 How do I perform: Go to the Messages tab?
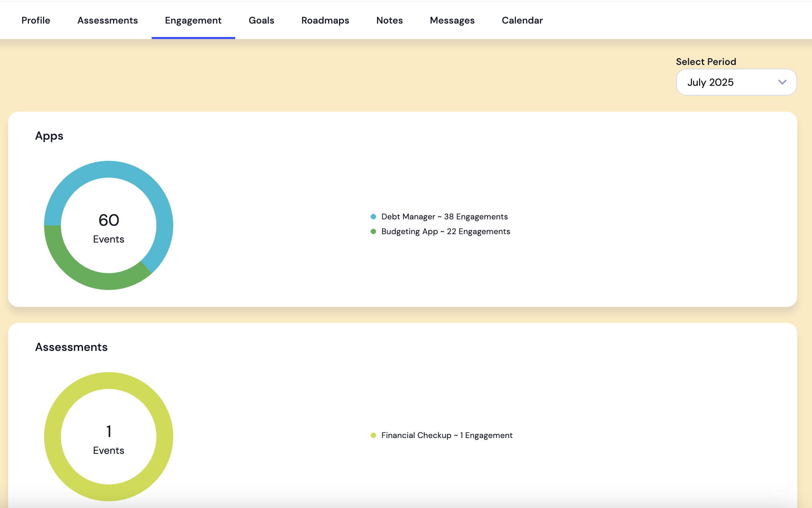(452, 20)
